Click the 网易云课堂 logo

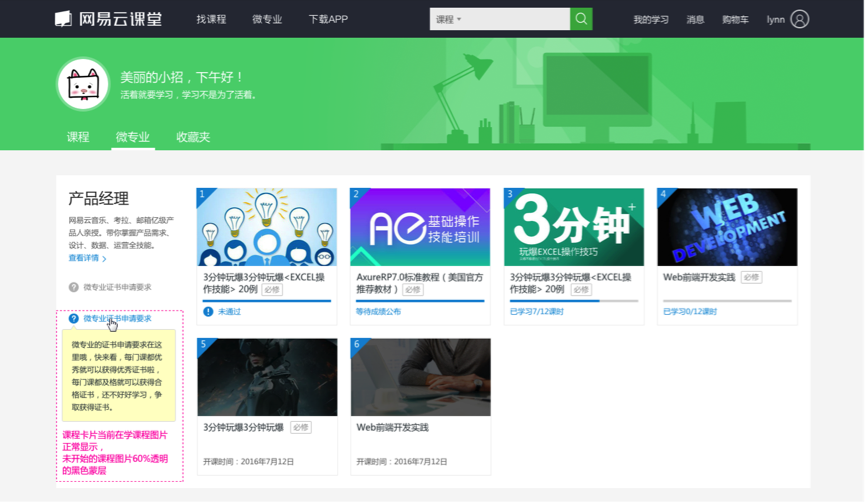point(108,19)
